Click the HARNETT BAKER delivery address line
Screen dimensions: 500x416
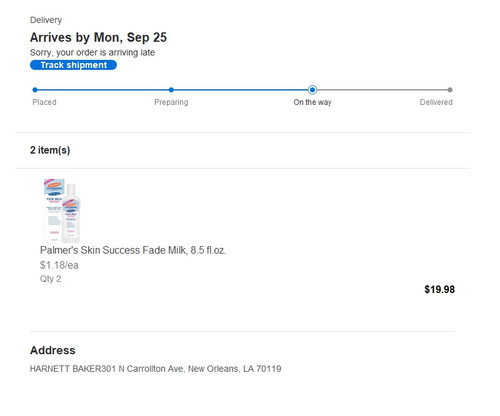(155, 369)
